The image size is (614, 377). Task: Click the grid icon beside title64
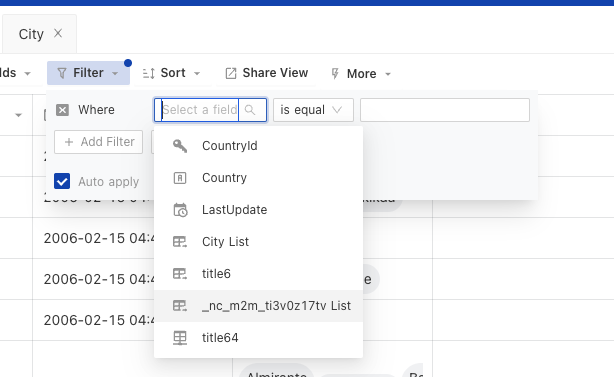pyautogui.click(x=180, y=338)
